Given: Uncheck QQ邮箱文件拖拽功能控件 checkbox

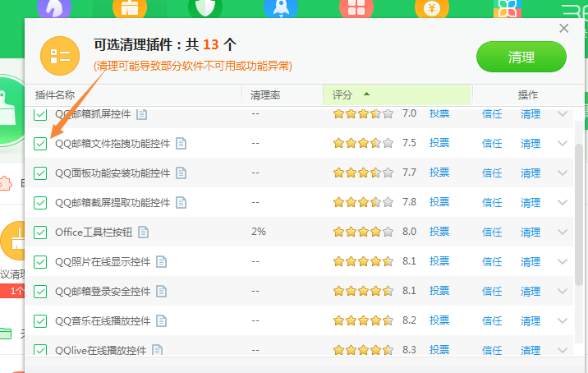Looking at the screenshot, I should (x=40, y=143).
